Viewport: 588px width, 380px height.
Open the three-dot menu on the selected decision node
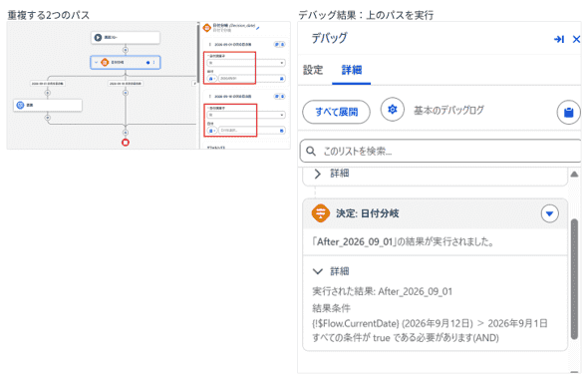pyautogui.click(x=154, y=62)
